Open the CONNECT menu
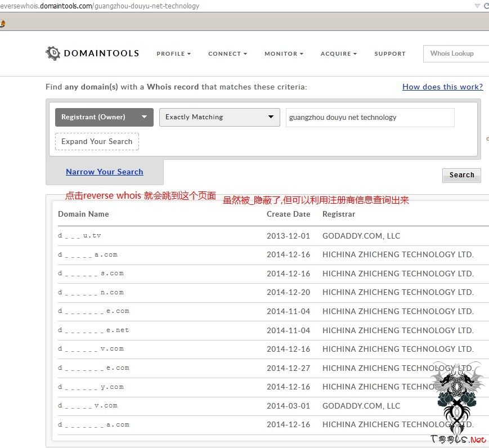This screenshot has width=489, height=448. (x=228, y=53)
